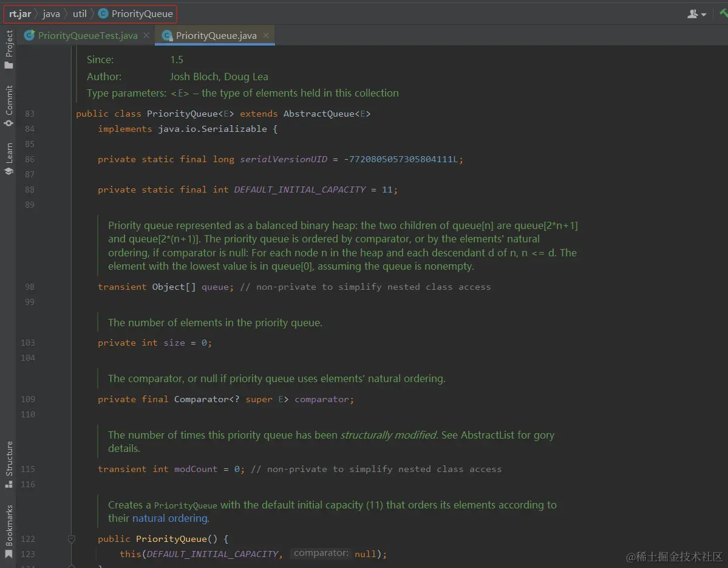Click the PriorityQueue.java file icon

tap(167, 35)
